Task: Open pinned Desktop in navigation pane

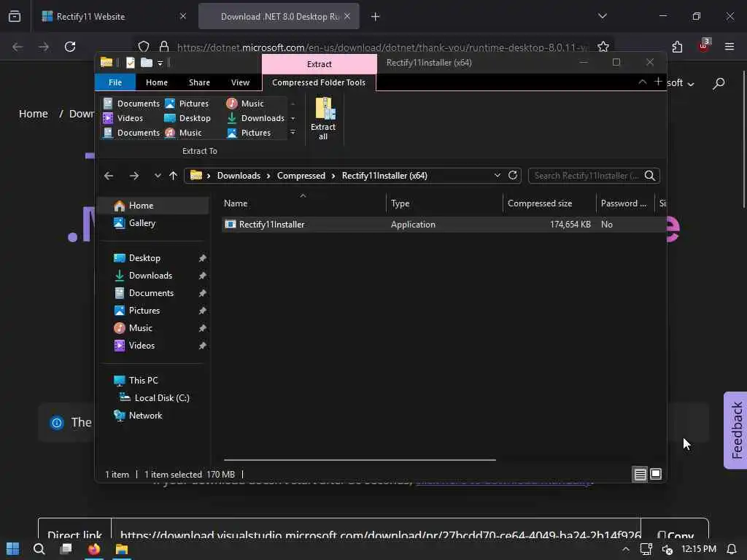Action: tap(153, 258)
